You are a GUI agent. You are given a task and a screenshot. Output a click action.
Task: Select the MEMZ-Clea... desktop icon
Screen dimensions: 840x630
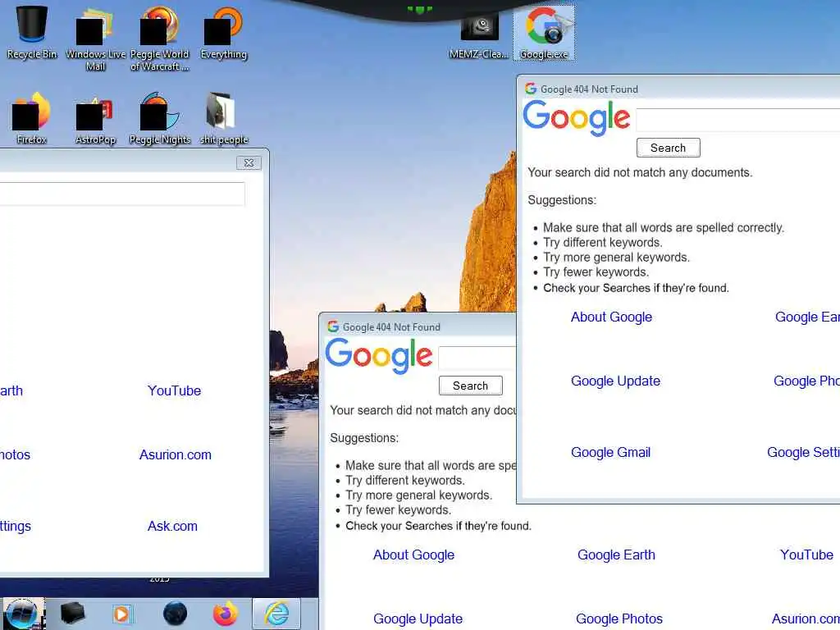coord(479,36)
